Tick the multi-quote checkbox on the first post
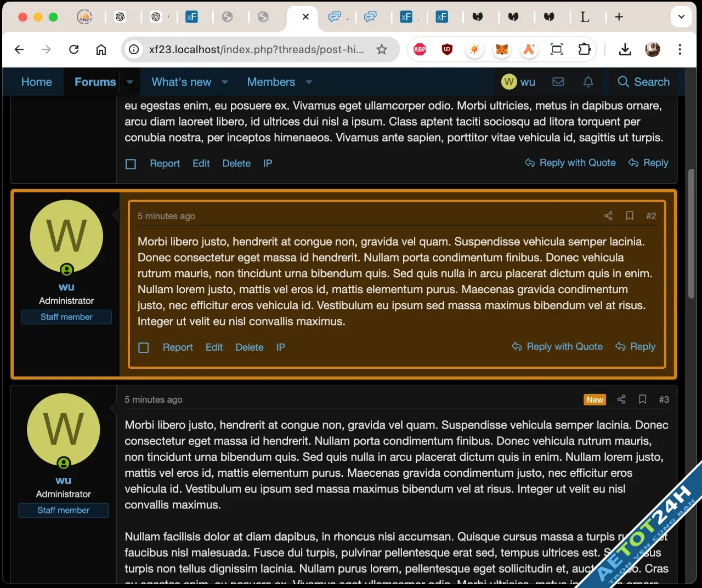 click(x=131, y=163)
